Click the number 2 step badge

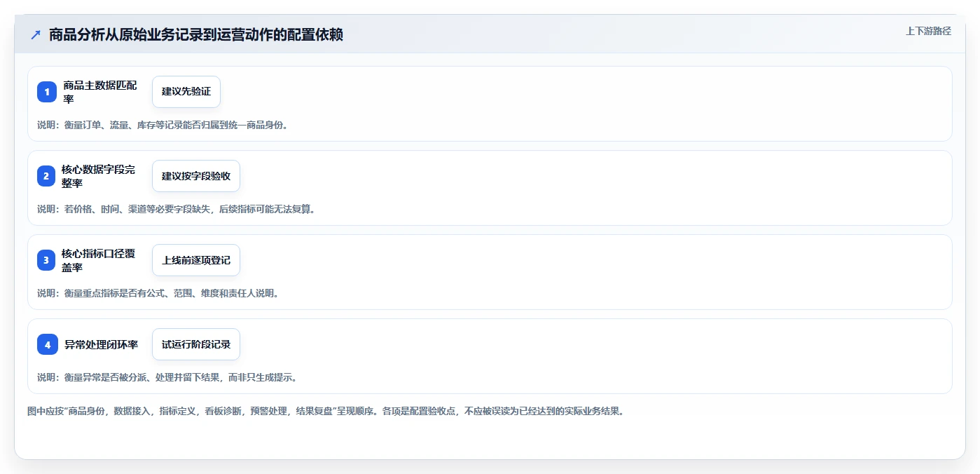click(x=47, y=176)
